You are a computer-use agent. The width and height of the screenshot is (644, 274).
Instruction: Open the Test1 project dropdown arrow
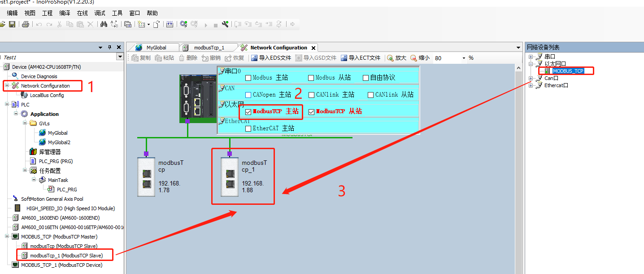point(120,57)
